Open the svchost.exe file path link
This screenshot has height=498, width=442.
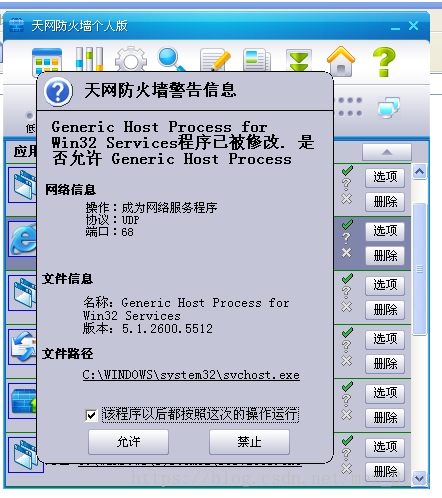(x=191, y=375)
